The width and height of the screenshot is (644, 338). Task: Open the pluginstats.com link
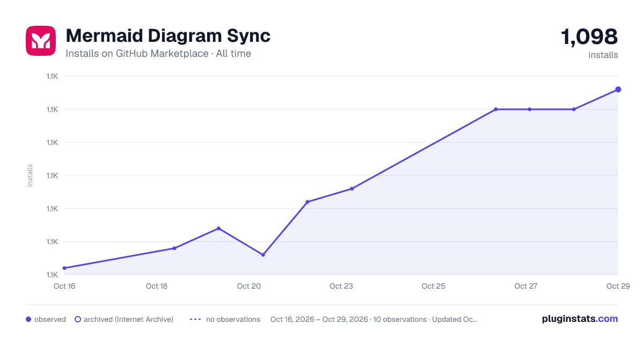click(x=580, y=319)
